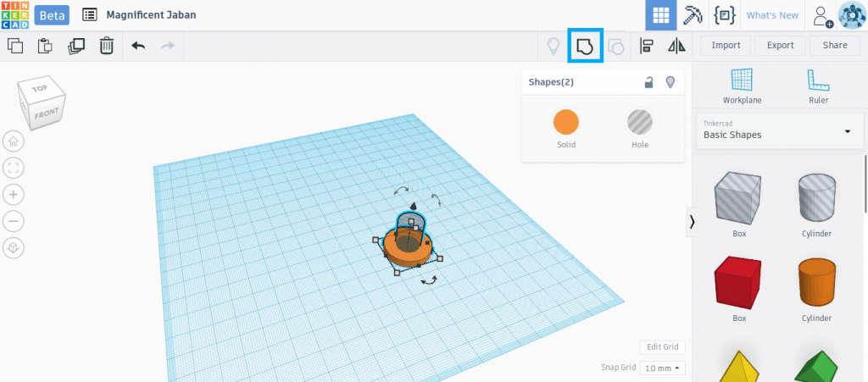This screenshot has width=868, height=382.
Task: Click the Group shapes icon
Action: pos(584,46)
